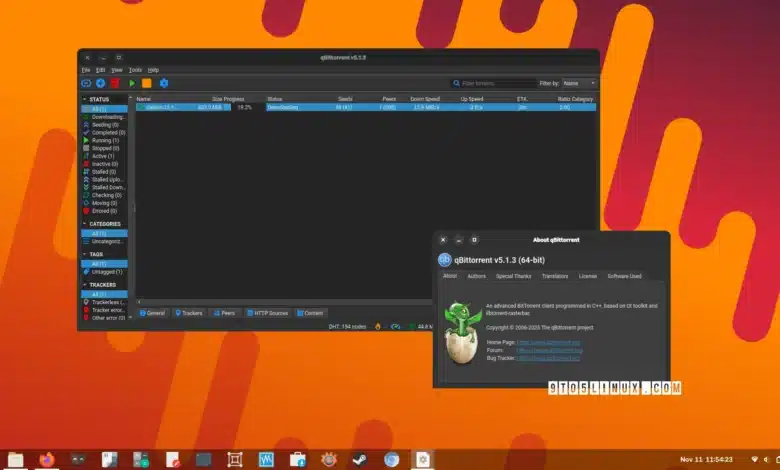
Task: Sort torrents by Name column header
Action: pyautogui.click(x=144, y=99)
